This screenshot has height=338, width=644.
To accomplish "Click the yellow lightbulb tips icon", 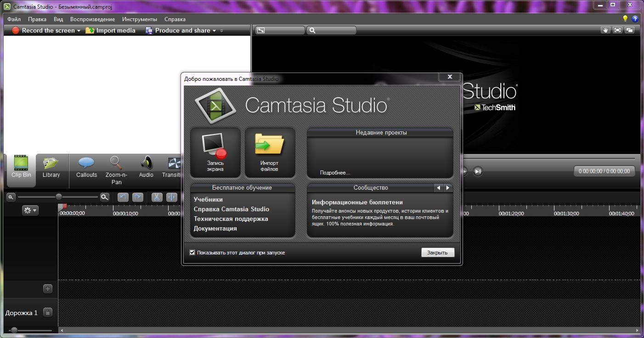I will 625,19.
